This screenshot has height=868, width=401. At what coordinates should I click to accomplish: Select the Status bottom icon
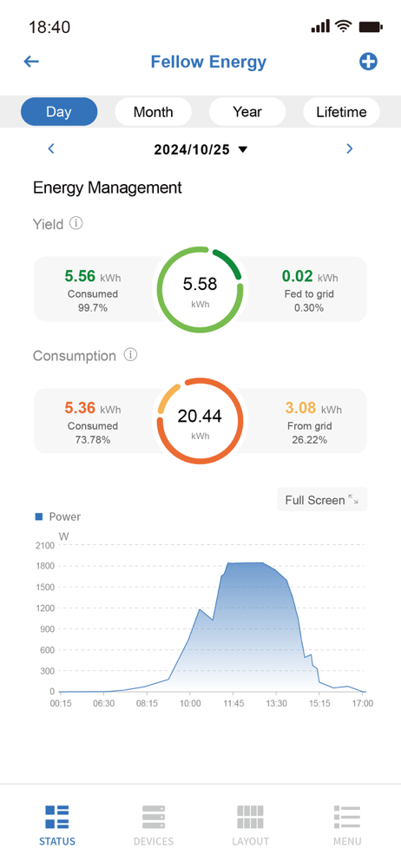click(x=57, y=817)
